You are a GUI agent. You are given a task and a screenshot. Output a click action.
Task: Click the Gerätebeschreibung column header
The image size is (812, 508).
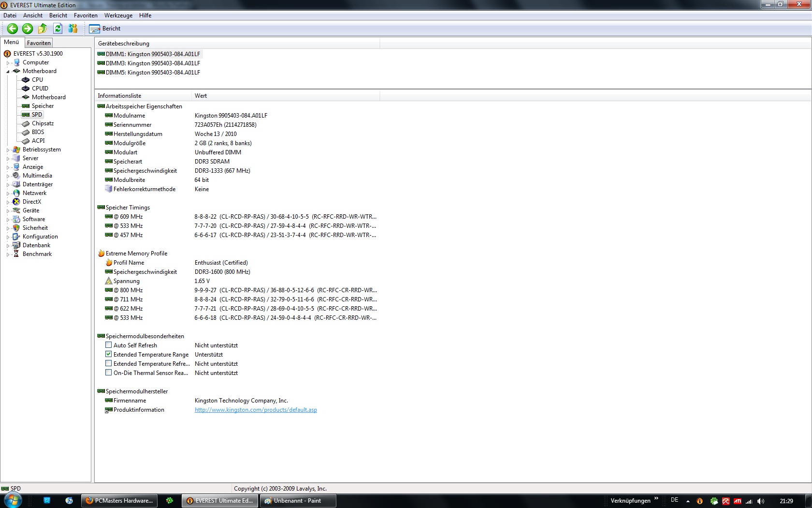pyautogui.click(x=237, y=44)
